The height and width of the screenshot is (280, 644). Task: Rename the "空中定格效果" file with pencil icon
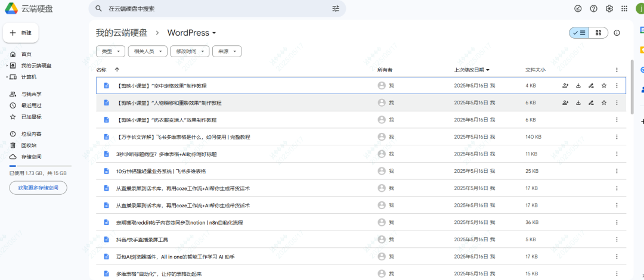[591, 85]
